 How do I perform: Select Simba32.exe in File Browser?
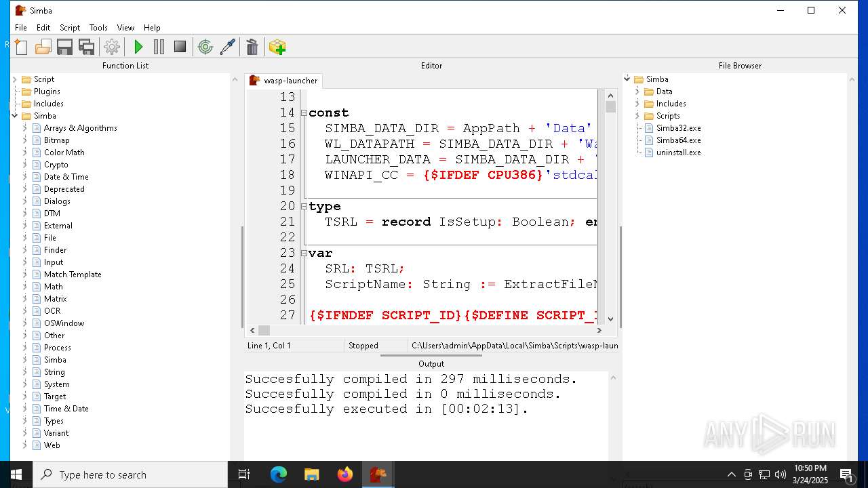click(x=678, y=128)
